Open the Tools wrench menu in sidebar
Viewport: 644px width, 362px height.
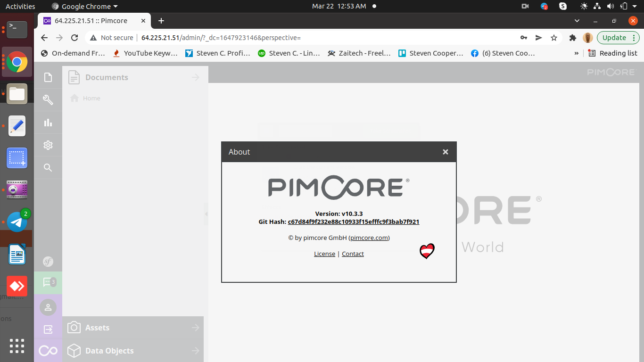(48, 99)
